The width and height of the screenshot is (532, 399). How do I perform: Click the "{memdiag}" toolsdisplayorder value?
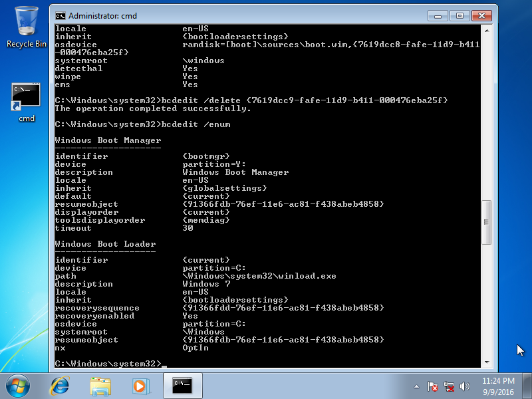click(x=206, y=220)
